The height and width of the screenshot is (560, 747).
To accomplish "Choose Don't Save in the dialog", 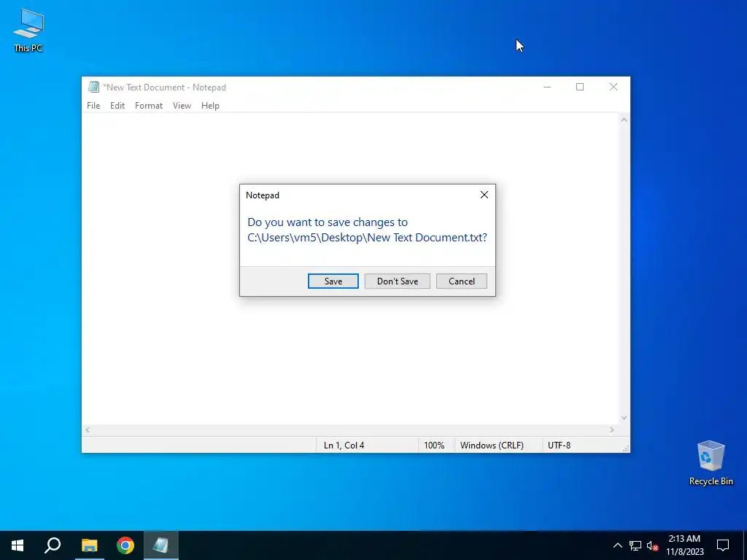I will [398, 281].
